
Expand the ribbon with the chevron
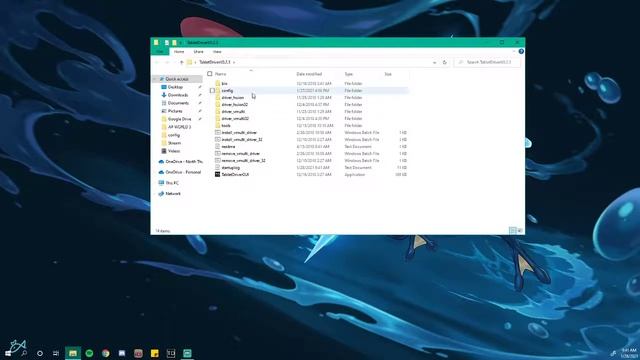tap(514, 51)
